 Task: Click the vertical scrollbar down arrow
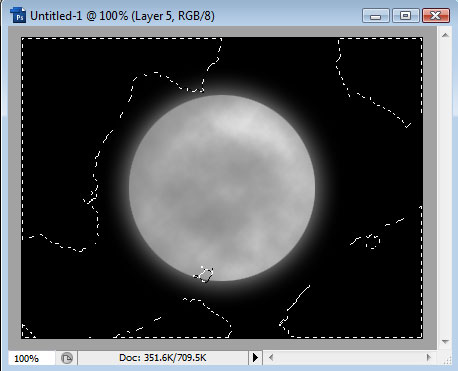coord(445,341)
